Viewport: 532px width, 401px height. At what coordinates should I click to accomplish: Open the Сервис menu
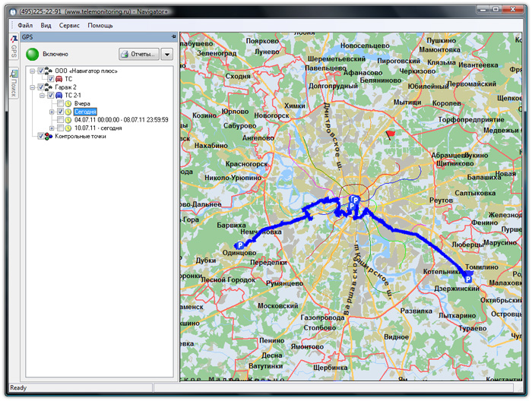pyautogui.click(x=69, y=25)
